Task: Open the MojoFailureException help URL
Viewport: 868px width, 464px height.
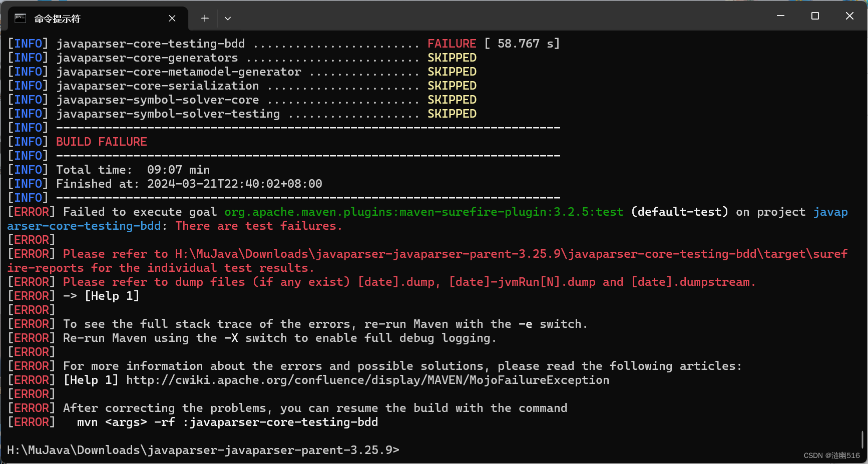Action: point(368,380)
